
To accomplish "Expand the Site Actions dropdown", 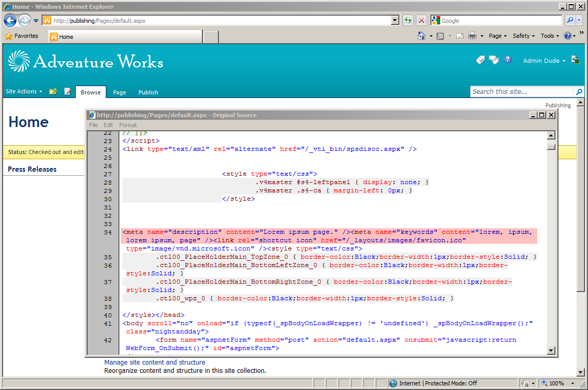I will [x=24, y=91].
